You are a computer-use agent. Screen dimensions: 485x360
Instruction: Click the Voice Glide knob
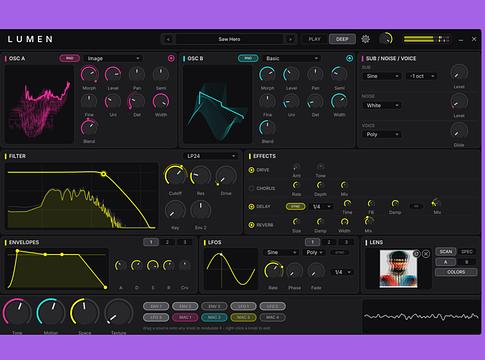pyautogui.click(x=459, y=131)
